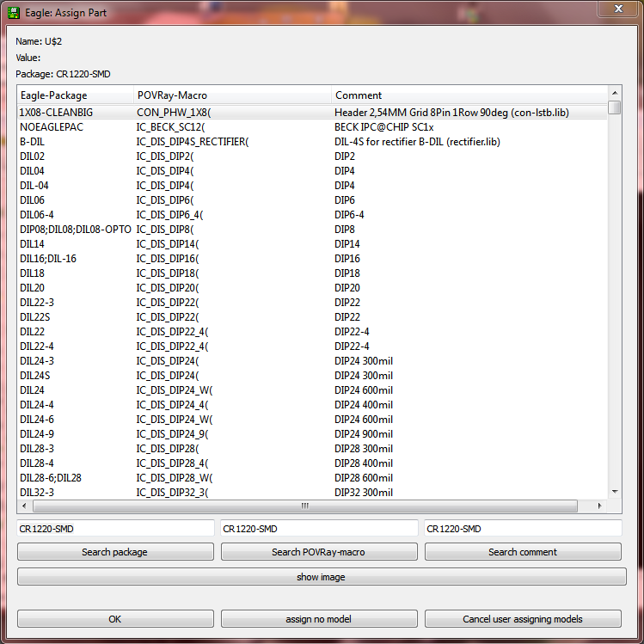Image resolution: width=644 pixels, height=644 pixels.
Task: Select the DIL28-6;DIL28 package row
Action: pyautogui.click(x=312, y=478)
